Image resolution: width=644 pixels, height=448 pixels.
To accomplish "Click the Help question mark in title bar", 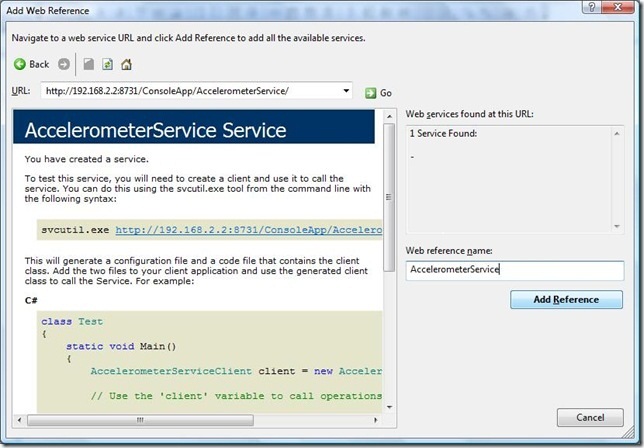I will tap(591, 7).
